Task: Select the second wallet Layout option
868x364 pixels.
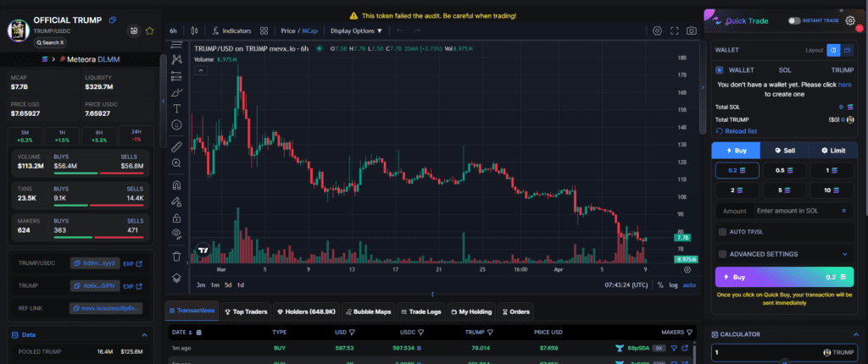Action: (x=847, y=50)
